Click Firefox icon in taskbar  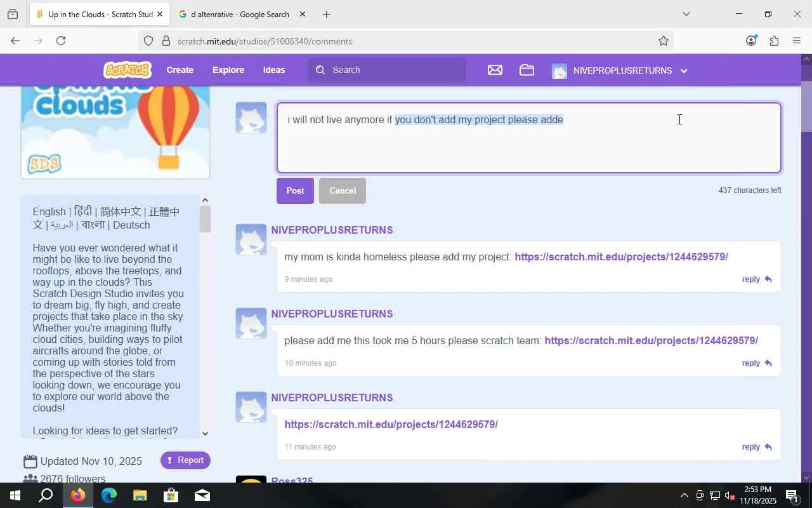coord(78,495)
